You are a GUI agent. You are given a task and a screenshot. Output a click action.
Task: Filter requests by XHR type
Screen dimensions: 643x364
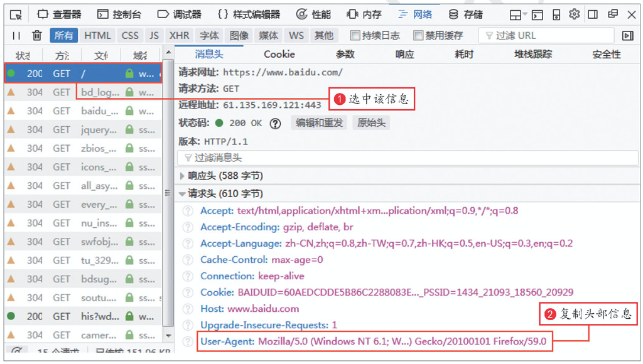click(179, 36)
